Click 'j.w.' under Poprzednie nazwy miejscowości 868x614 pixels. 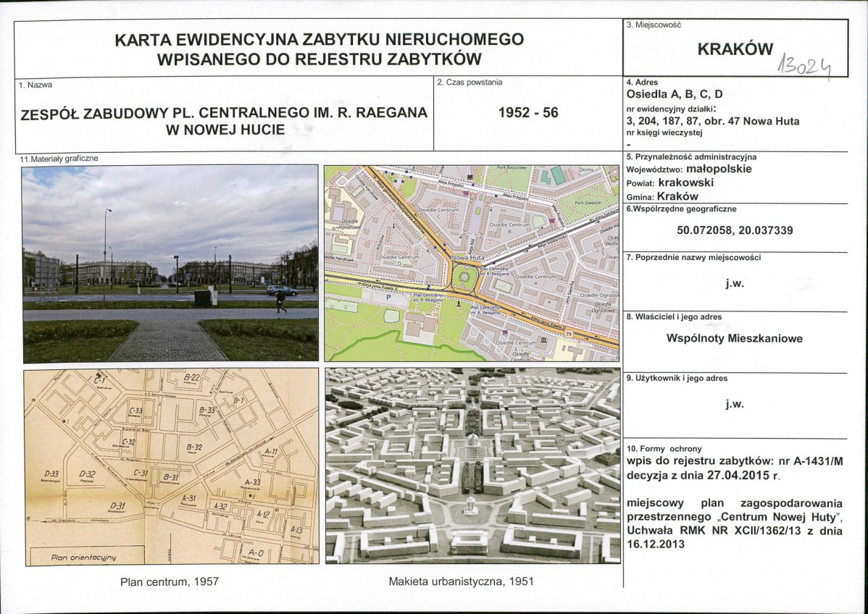coord(735,285)
